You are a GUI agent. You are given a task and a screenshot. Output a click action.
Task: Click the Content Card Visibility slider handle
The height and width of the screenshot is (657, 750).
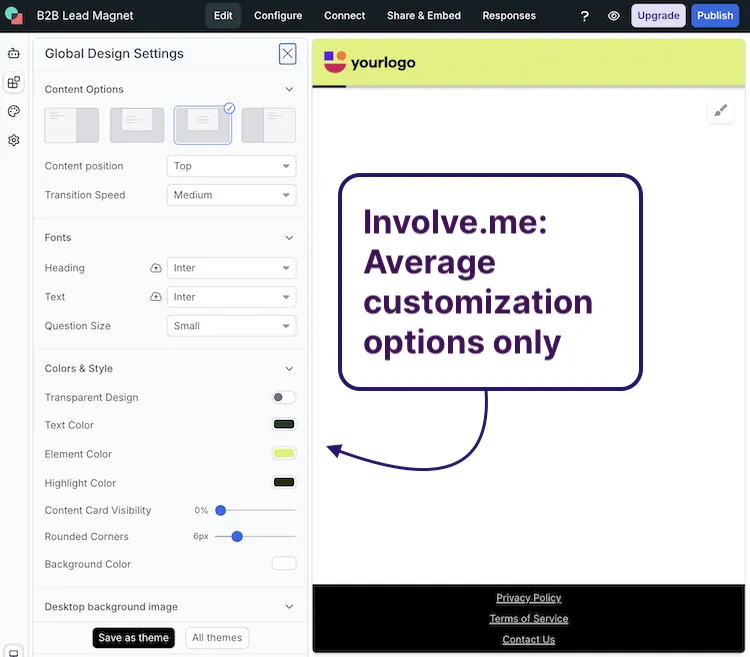[x=221, y=511]
